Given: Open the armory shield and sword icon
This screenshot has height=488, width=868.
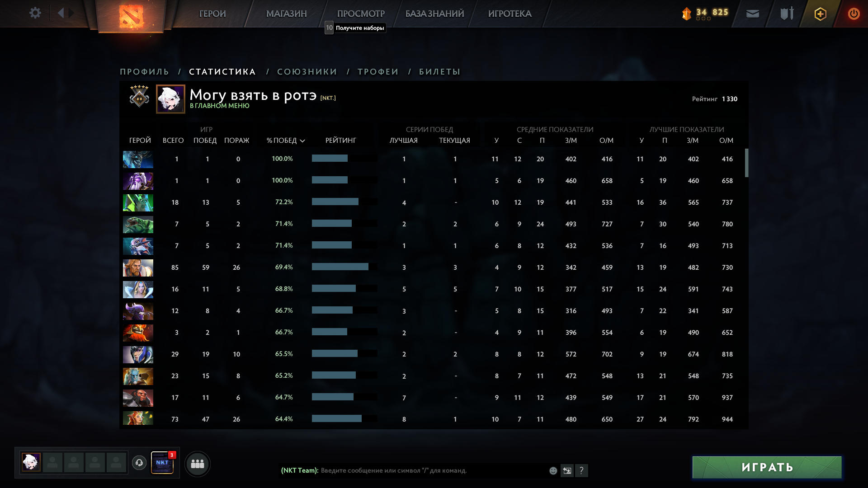Looking at the screenshot, I should coord(787,13).
